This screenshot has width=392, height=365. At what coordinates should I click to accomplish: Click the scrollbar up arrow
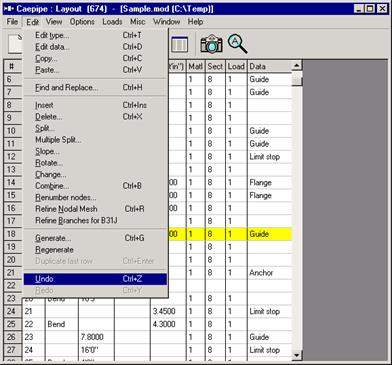coord(297,65)
